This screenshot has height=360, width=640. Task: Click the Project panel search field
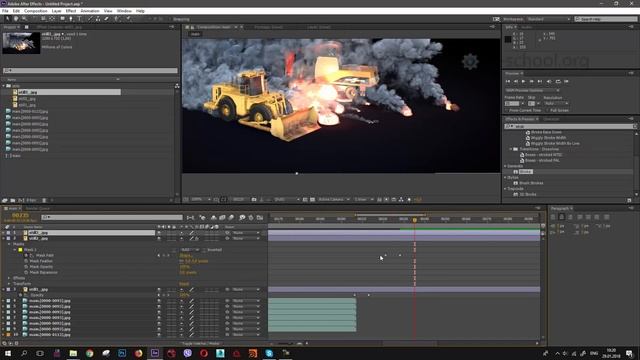click(90, 71)
